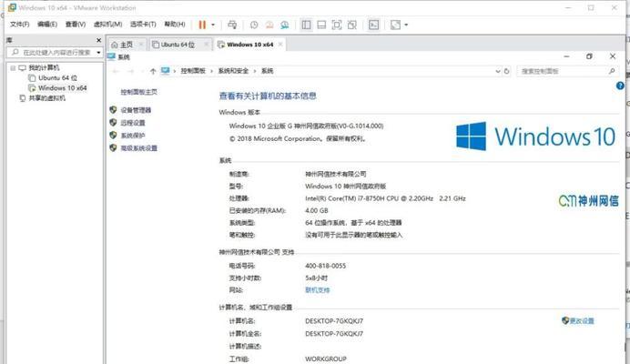Open 系统保护
This screenshot has height=364, width=630.
tap(133, 136)
